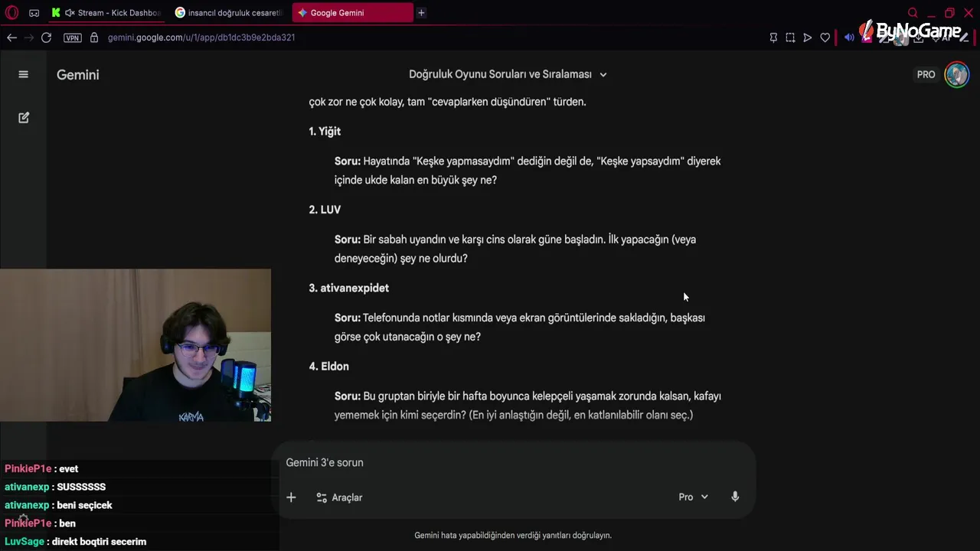The width and height of the screenshot is (980, 551).
Task: Open the snapshot tool in address bar
Action: 790,37
